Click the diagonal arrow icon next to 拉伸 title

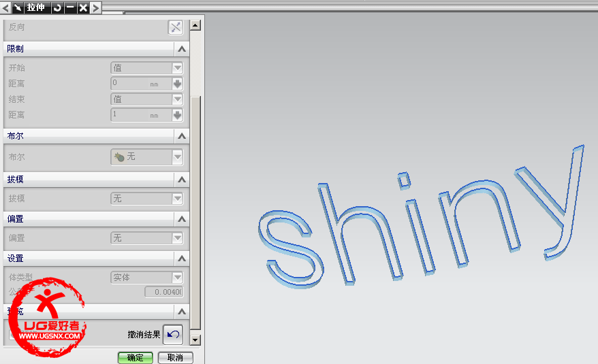click(18, 7)
